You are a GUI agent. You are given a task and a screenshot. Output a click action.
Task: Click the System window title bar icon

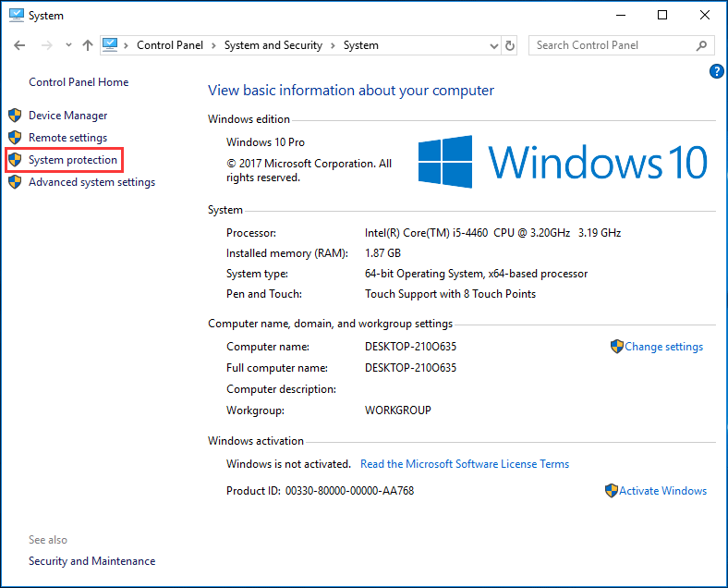tap(17, 16)
